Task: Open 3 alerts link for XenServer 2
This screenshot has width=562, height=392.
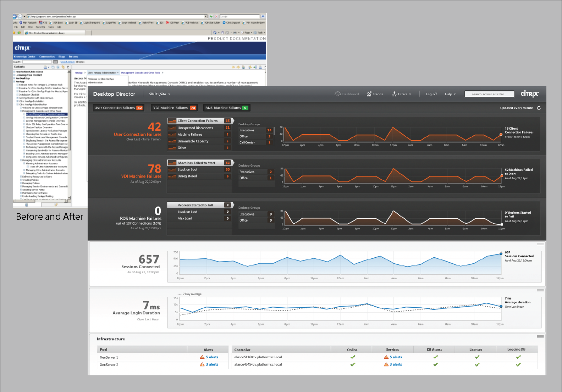Action: 212,364
